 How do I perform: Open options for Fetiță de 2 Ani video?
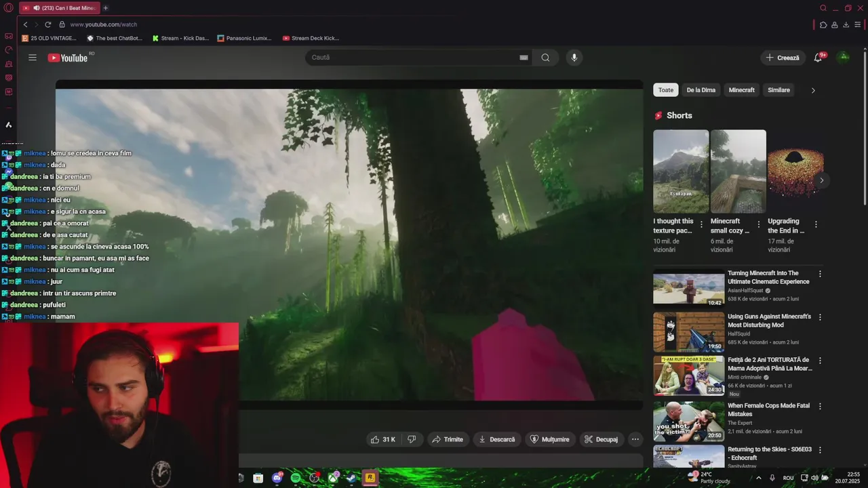pyautogui.click(x=820, y=361)
